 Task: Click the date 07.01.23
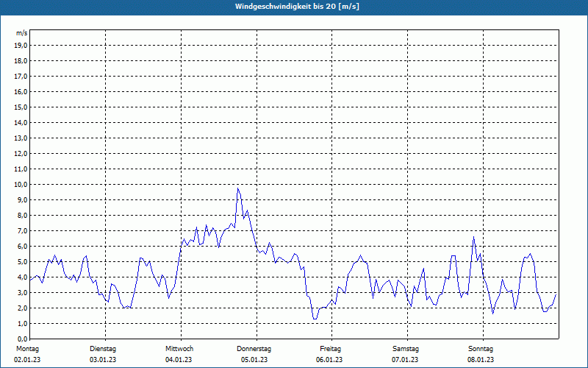[405, 360]
